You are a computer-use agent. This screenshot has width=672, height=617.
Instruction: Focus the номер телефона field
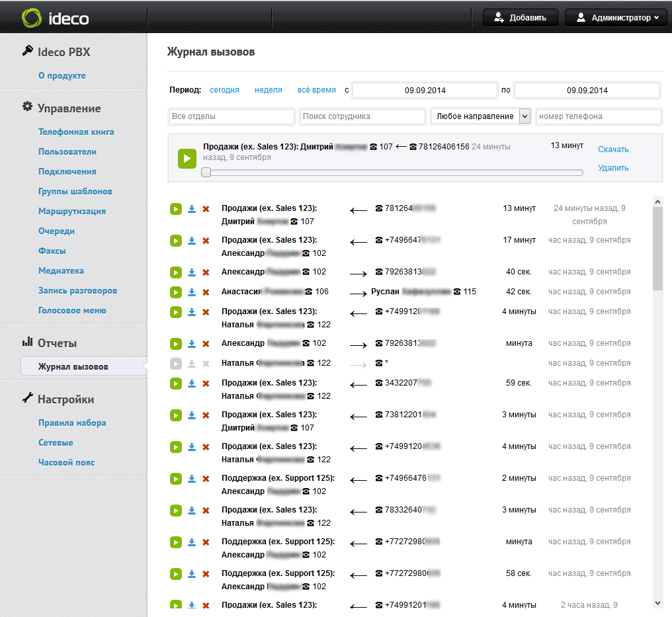[x=599, y=116]
